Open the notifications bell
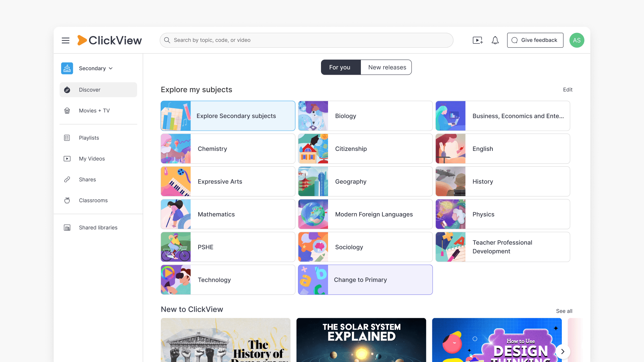The width and height of the screenshot is (644, 362). (495, 41)
